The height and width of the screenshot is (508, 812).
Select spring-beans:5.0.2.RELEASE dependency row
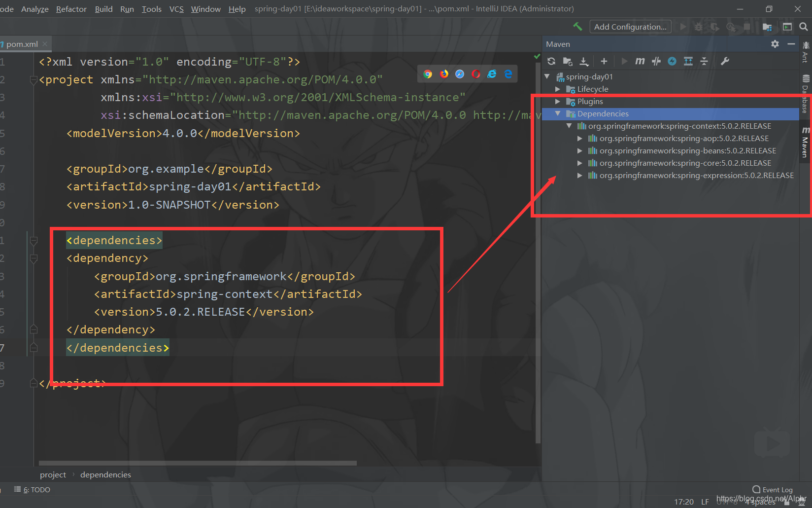pos(670,150)
